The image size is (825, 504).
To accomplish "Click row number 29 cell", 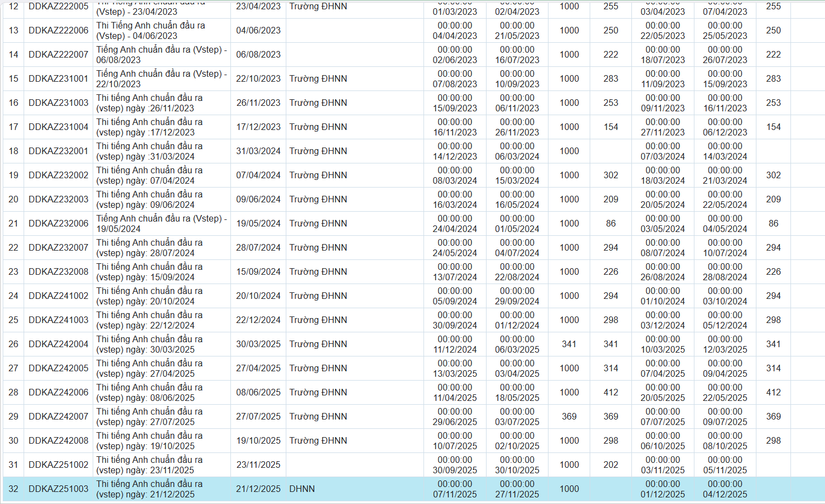I will (13, 416).
